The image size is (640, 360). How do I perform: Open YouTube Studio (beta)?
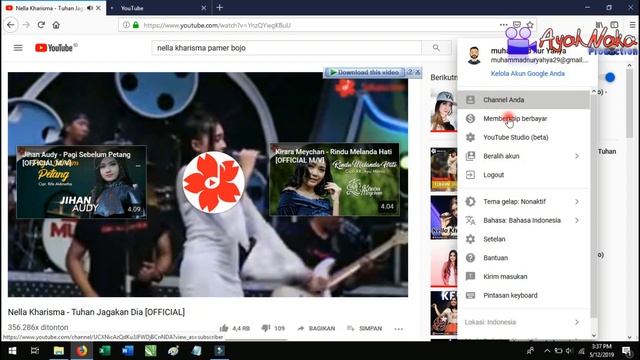pos(524,137)
